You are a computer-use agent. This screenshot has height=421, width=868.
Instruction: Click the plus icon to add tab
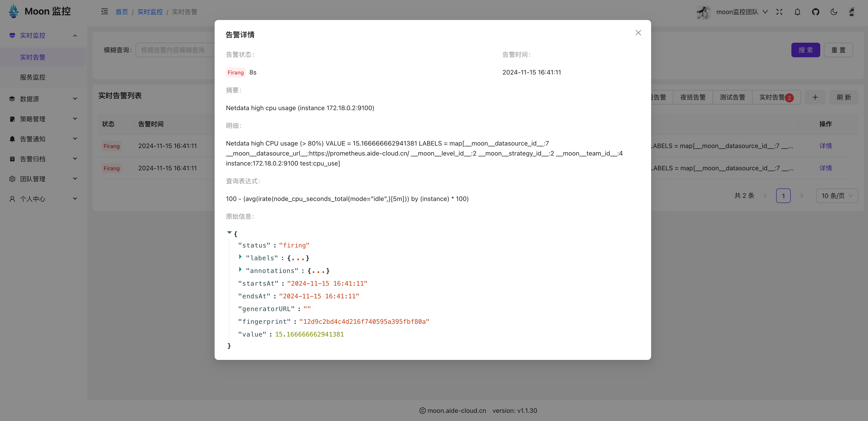pos(815,97)
